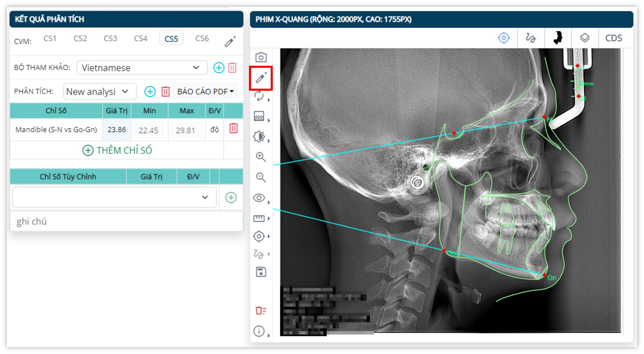The image size is (644, 354).
Task: Open the New analysis dropdown
Action: (x=100, y=92)
